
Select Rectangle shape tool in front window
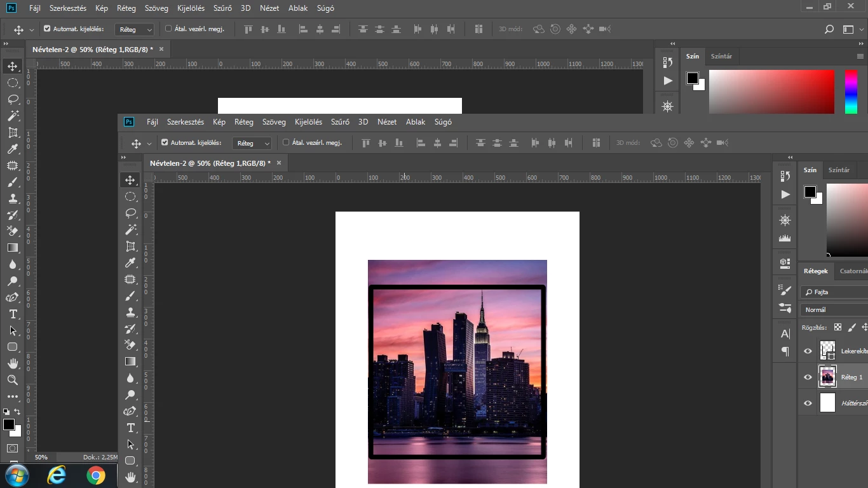click(130, 461)
